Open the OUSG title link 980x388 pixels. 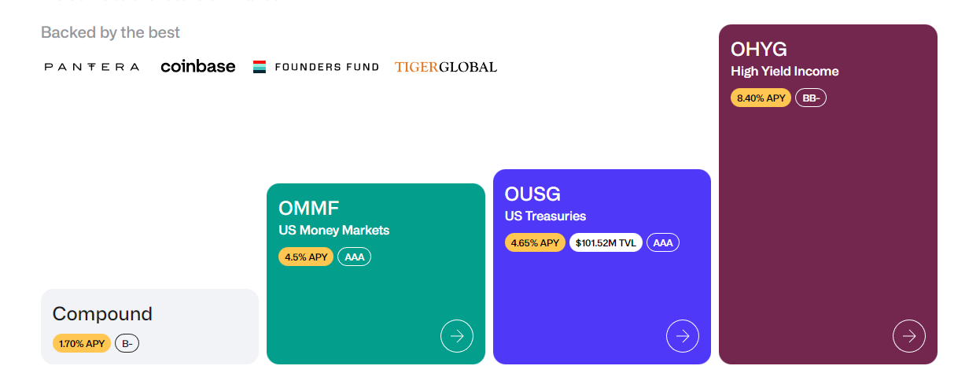(x=532, y=194)
